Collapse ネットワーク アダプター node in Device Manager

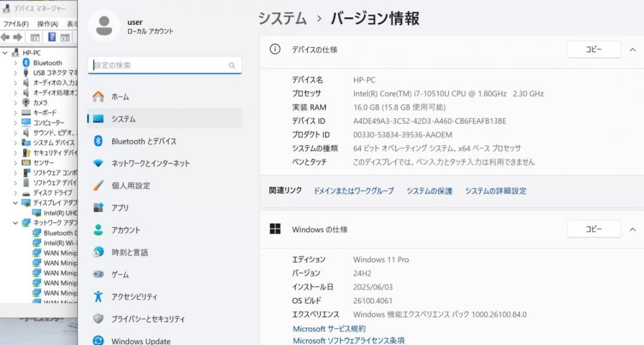click(15, 223)
